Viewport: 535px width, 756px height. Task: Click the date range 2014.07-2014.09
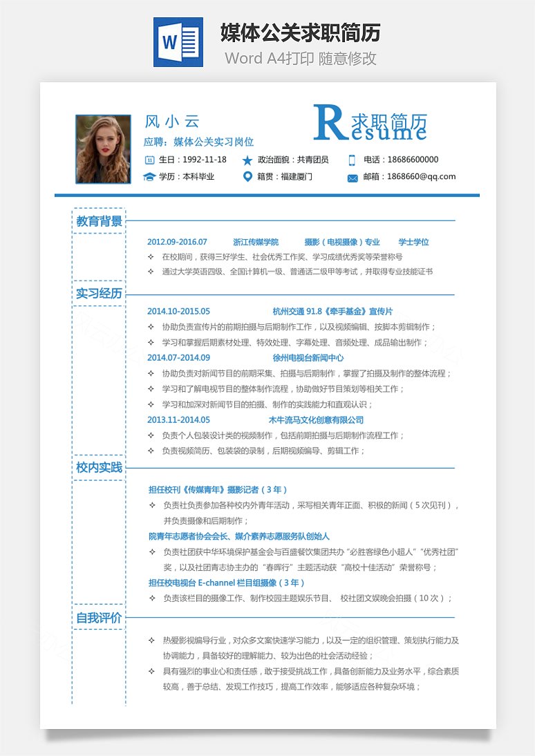178,358
